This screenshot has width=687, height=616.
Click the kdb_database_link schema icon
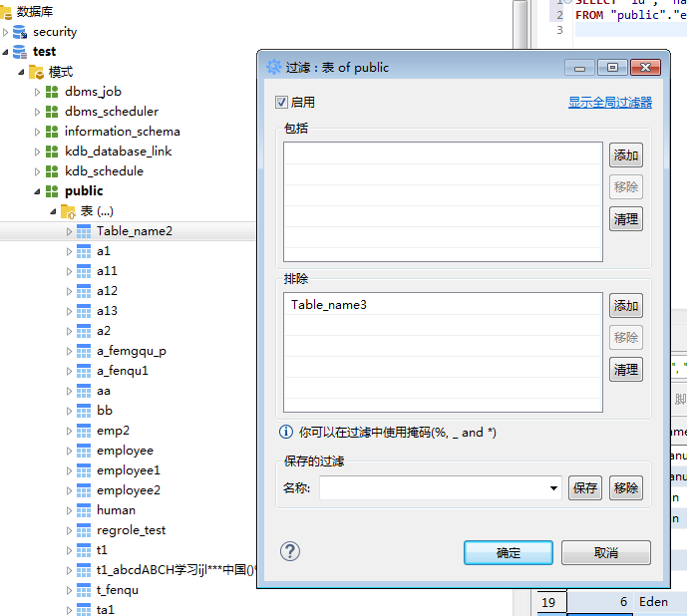[52, 152]
